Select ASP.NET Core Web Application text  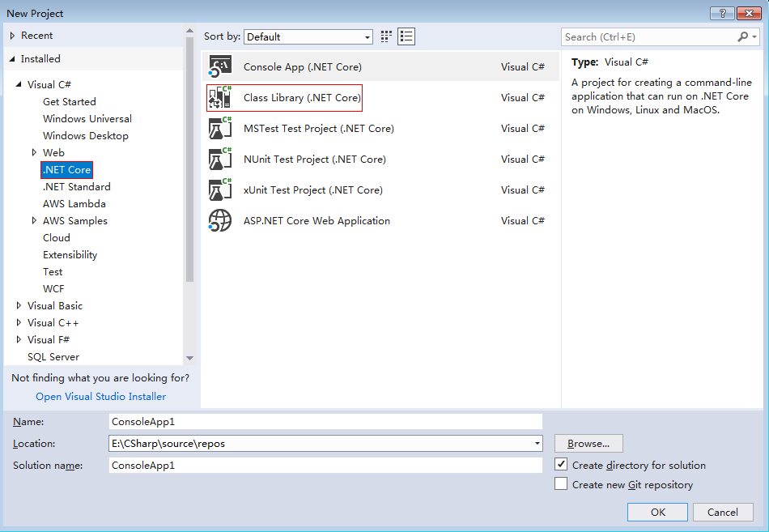pos(317,221)
